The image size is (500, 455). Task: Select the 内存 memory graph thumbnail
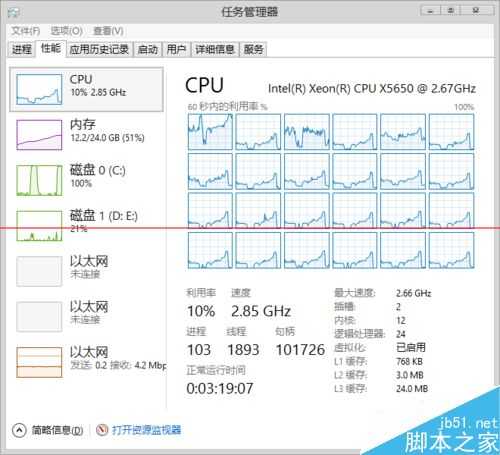point(39,135)
